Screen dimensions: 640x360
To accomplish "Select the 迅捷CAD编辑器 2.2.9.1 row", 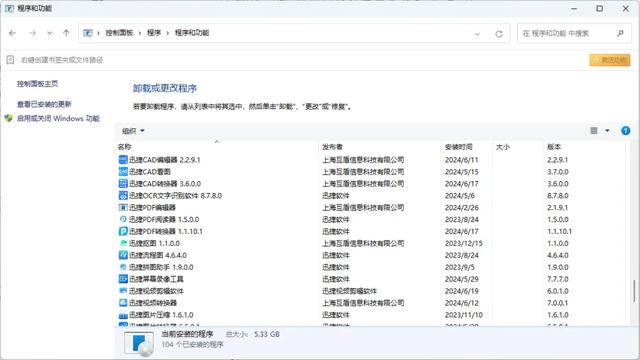I will tap(370, 160).
